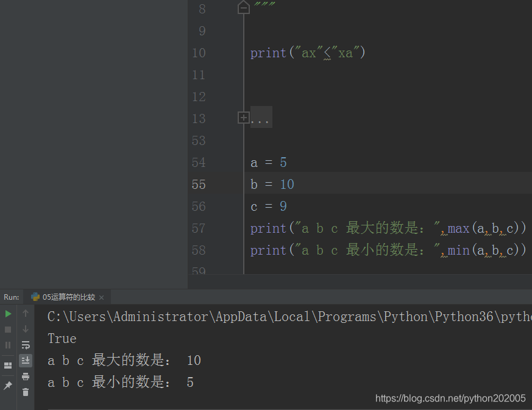Click line number 55 in the gutter
Screen dimensions: 532x410
click(x=199, y=185)
